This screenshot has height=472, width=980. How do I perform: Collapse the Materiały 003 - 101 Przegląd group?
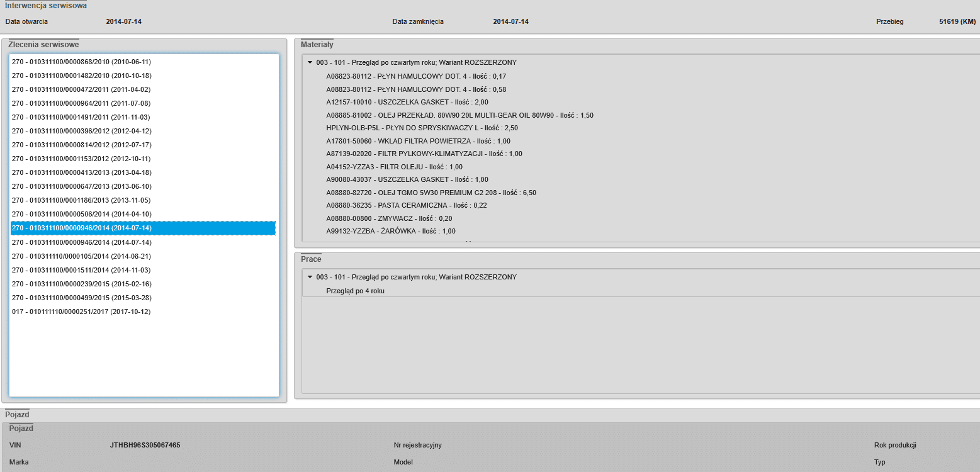tap(310, 62)
